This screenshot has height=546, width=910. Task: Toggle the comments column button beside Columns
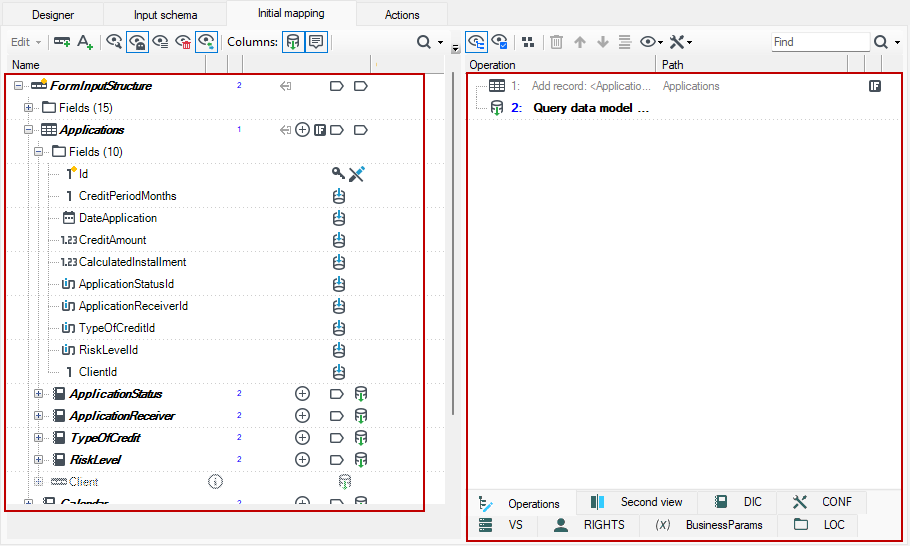point(316,42)
